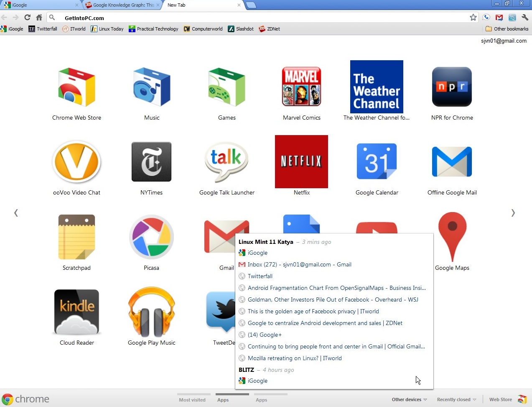532x407 pixels.
Task: Switch to the iGoogle browser tab
Action: 40,5
